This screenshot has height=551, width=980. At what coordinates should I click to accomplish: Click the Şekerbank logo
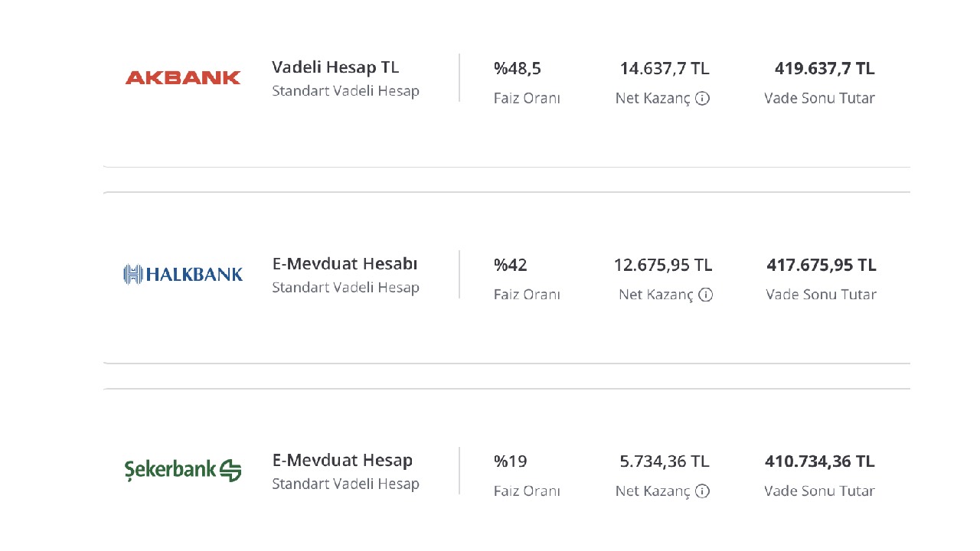click(x=183, y=470)
